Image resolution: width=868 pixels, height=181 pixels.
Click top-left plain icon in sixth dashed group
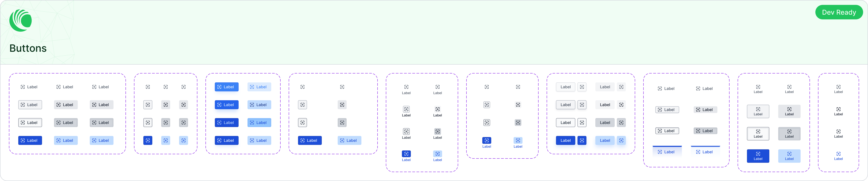(487, 87)
